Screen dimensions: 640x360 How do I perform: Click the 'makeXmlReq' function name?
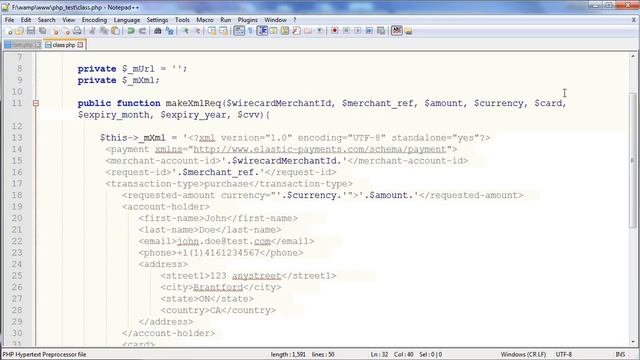(193, 103)
